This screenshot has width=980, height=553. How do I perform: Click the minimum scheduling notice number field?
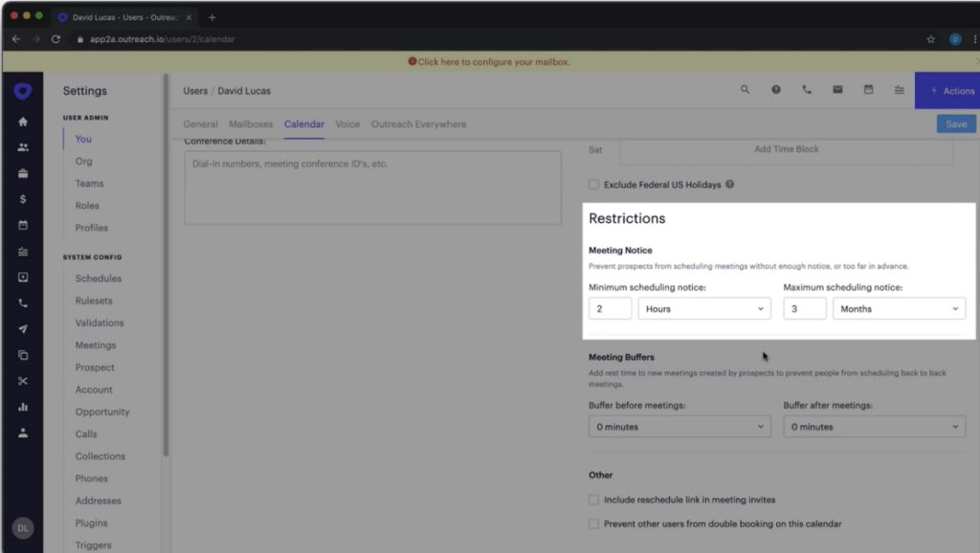click(610, 309)
